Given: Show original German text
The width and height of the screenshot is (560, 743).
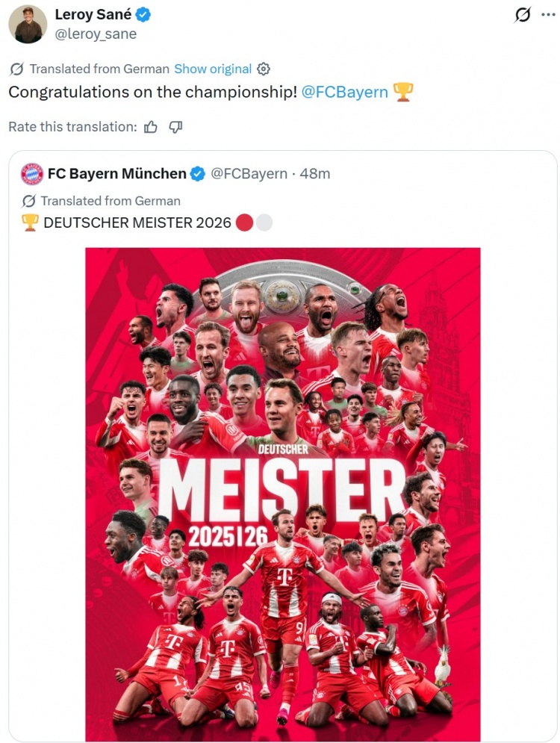Looking at the screenshot, I should [x=213, y=69].
